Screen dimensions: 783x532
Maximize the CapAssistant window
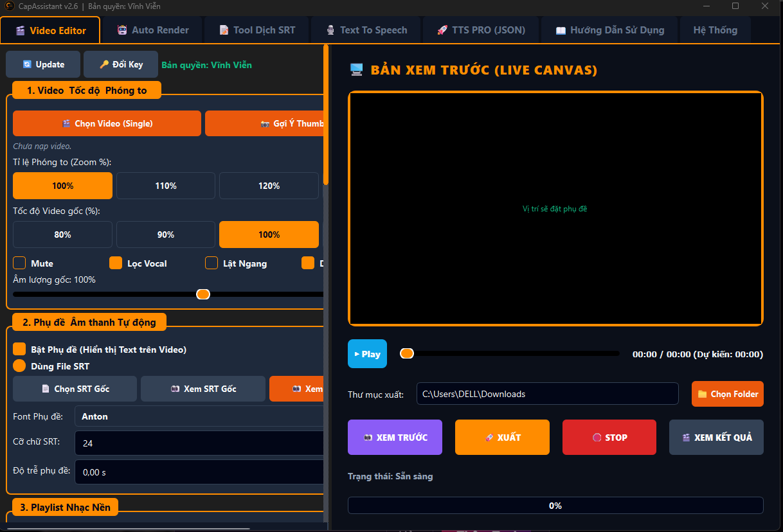coord(735,6)
